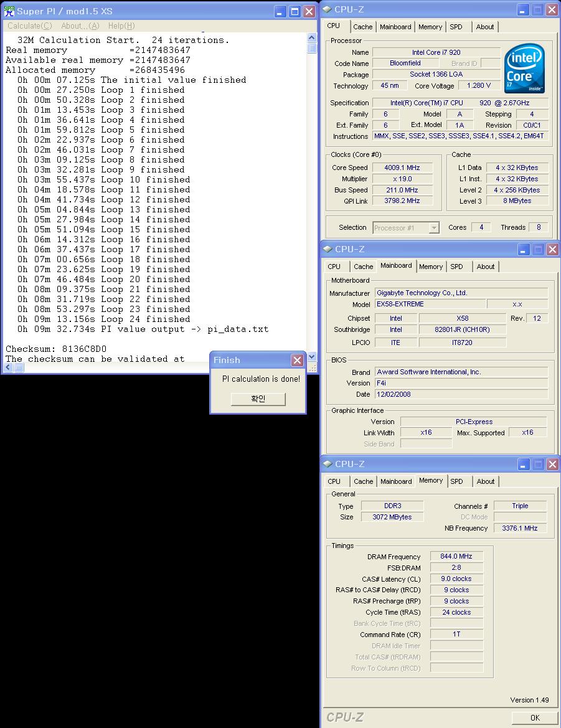Click the Multiplier value x 19.0

point(402,179)
